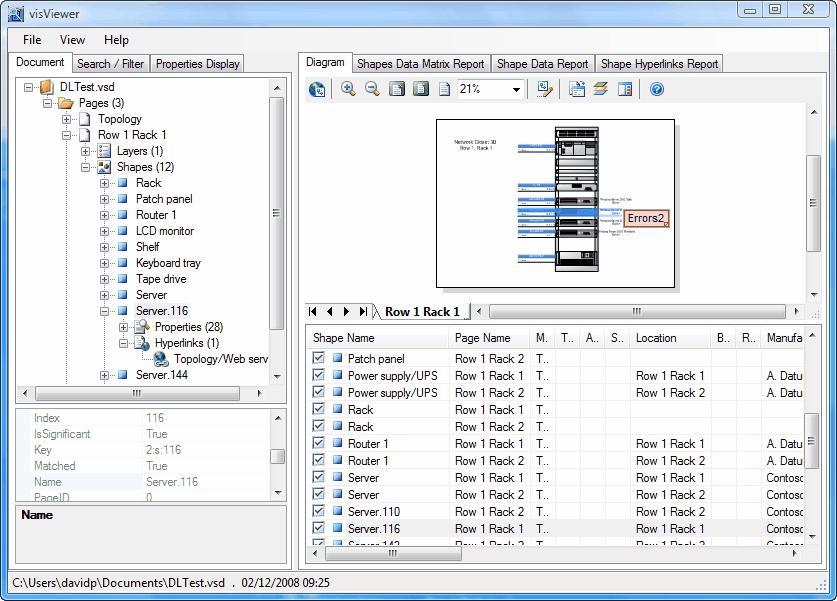Select the LCD monitor shape in tree

(x=164, y=231)
